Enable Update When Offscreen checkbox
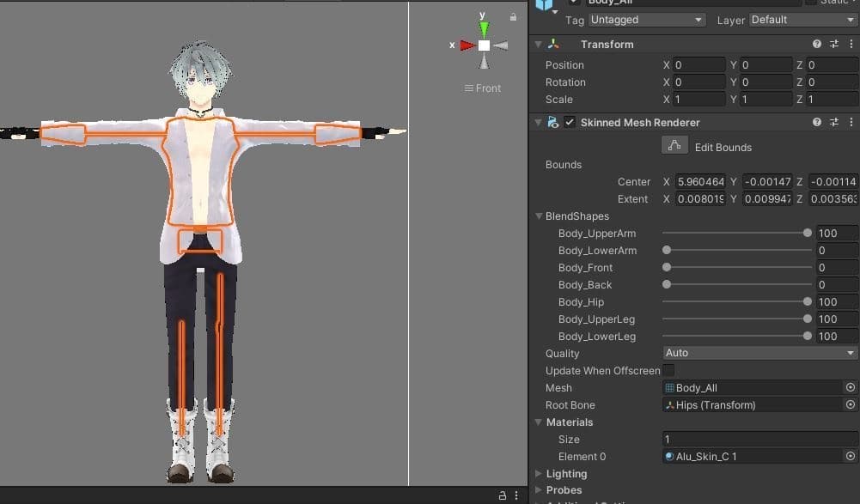860x504 pixels. 668,371
